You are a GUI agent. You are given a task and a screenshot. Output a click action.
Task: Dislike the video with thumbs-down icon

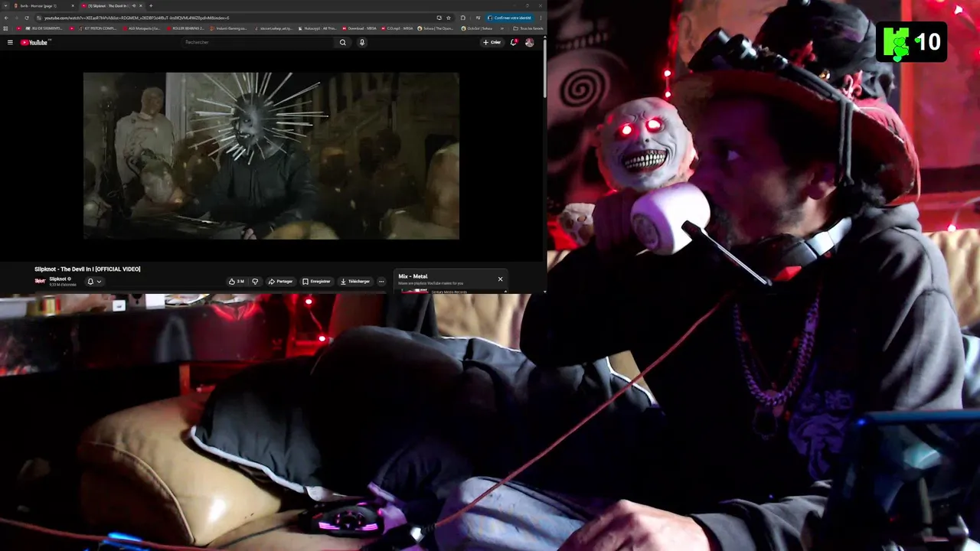click(x=255, y=281)
